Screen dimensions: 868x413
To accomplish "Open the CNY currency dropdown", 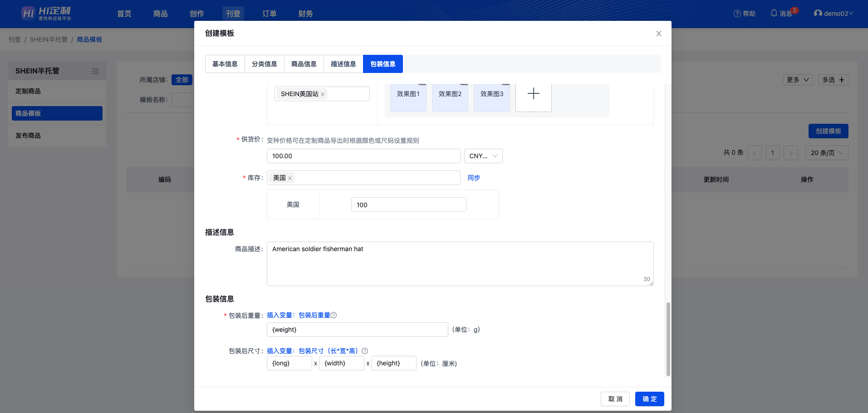I will point(483,156).
